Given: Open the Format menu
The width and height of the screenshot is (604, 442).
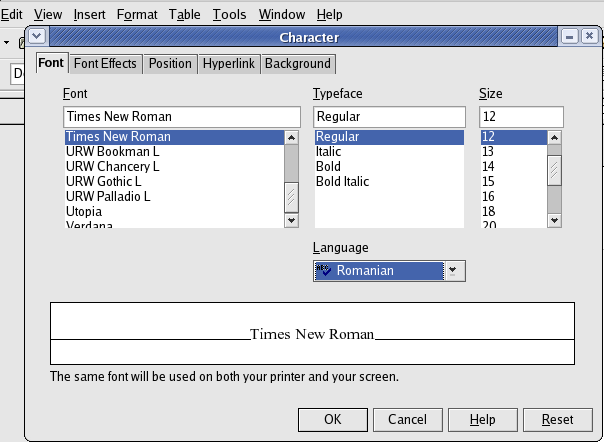Looking at the screenshot, I should click(137, 15).
